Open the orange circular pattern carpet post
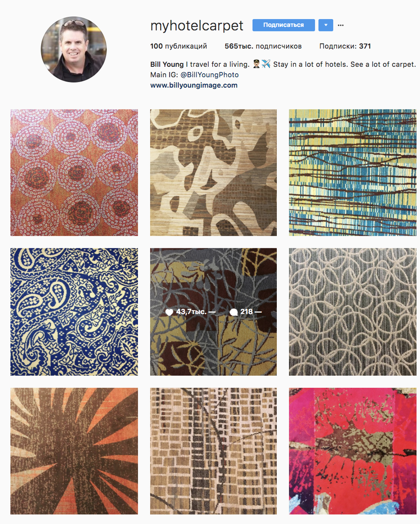The width and height of the screenshot is (420, 524). (74, 172)
